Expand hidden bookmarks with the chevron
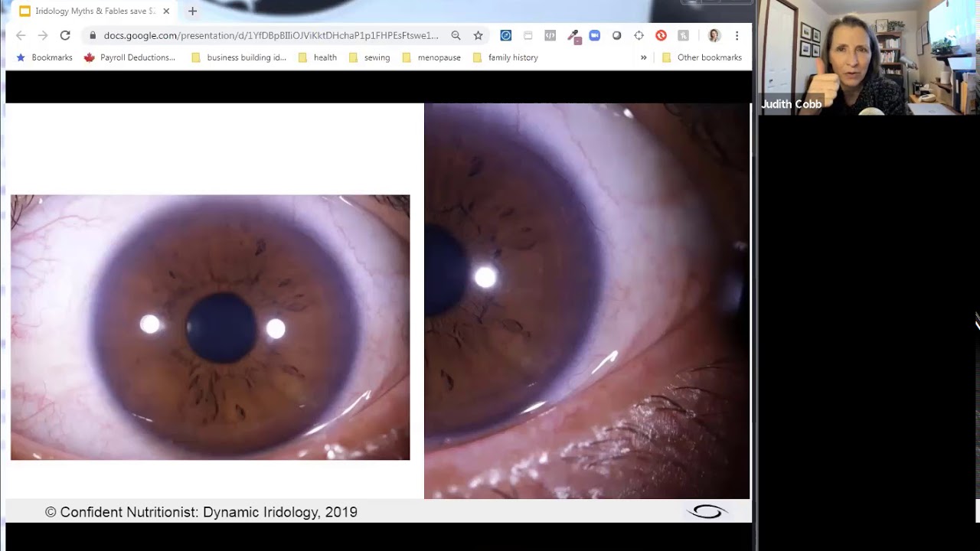This screenshot has width=980, height=551. (643, 57)
